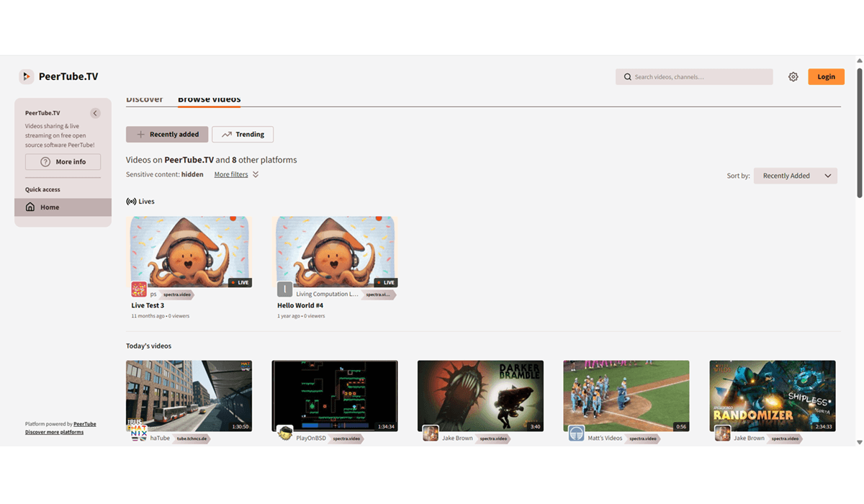The width and height of the screenshot is (864, 504).
Task: Open the PlayOnBSD game video thumbnail
Action: coord(335,396)
